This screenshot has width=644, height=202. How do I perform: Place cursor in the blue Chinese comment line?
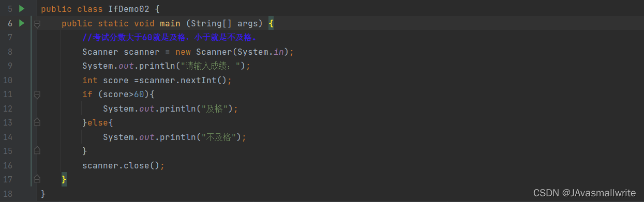[170, 38]
